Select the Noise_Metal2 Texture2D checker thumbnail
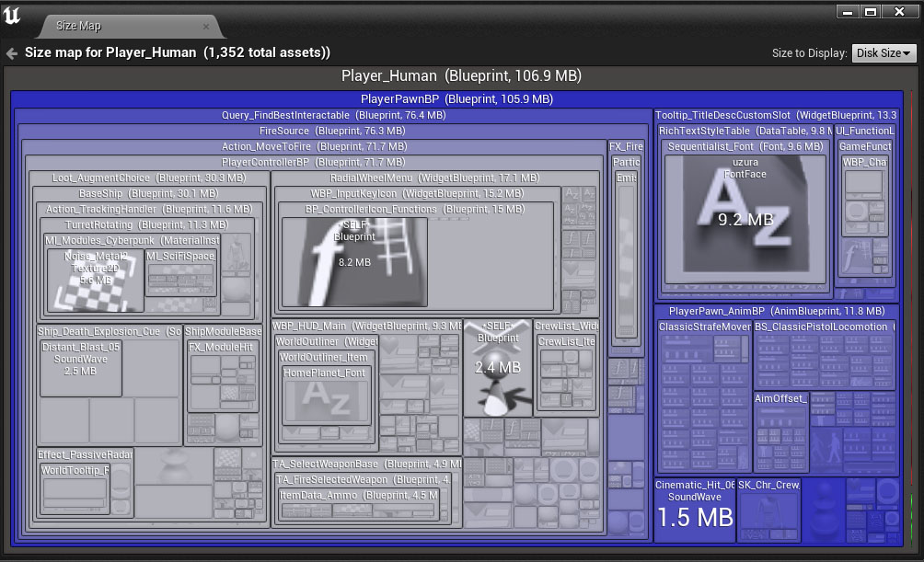The width and height of the screenshot is (924, 562). (x=95, y=281)
